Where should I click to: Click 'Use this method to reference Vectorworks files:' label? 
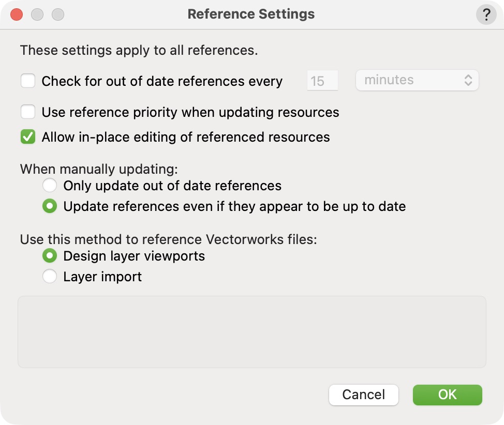(x=168, y=239)
